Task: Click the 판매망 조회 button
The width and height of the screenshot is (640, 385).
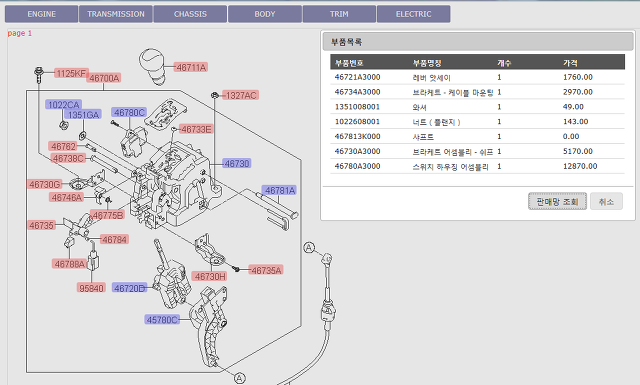Action: coord(557,201)
